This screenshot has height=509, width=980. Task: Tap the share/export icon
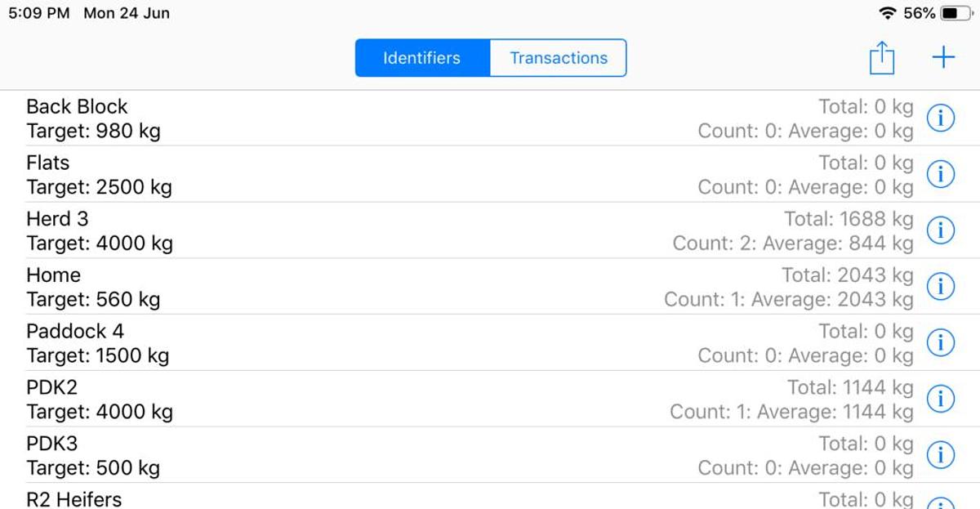coord(881,58)
